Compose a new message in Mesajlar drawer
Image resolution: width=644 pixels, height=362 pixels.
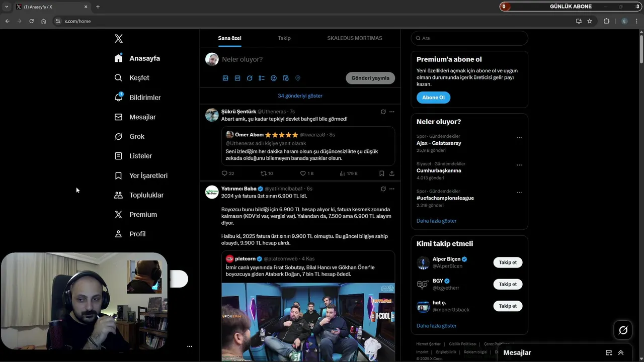pyautogui.click(x=609, y=353)
